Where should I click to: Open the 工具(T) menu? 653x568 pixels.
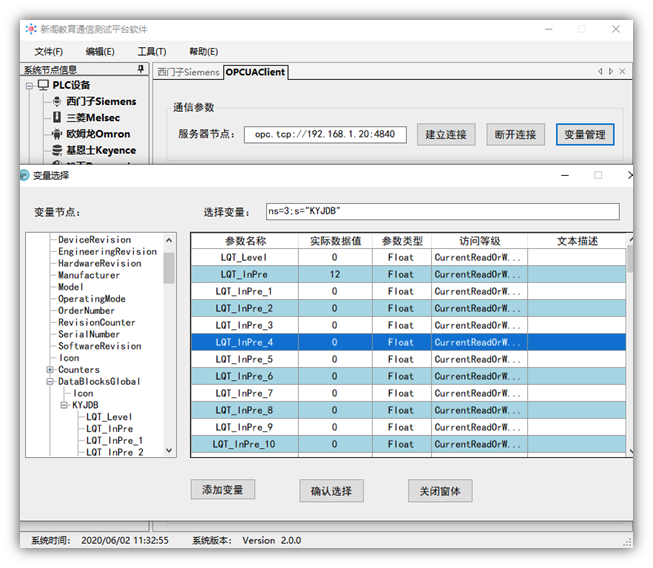coord(152,52)
